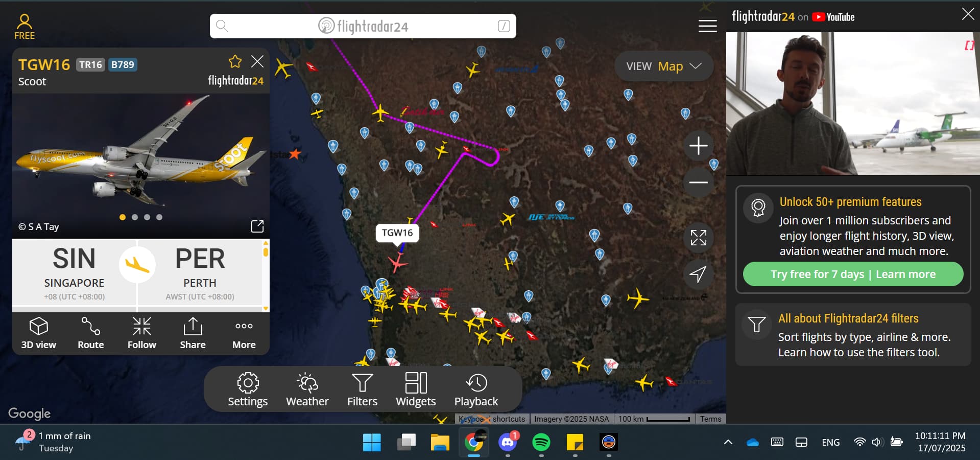Follow flight TGW16 on map

coord(142,333)
